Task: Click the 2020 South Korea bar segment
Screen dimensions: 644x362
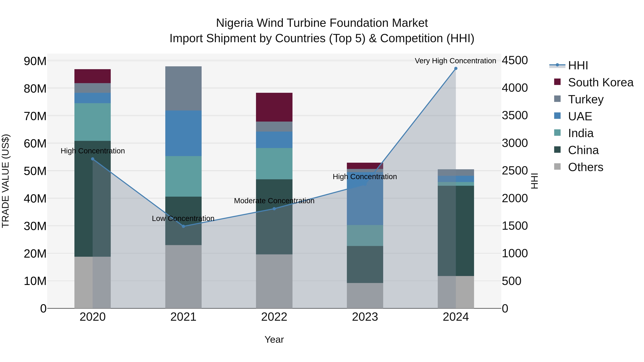Action: click(92, 76)
